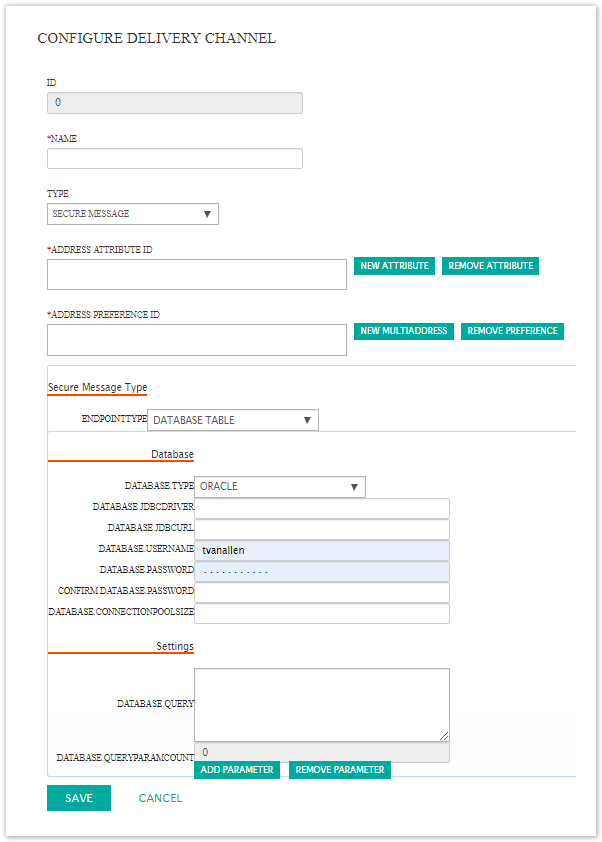
Task: Open the Database Type dropdown showing Oracle
Action: tap(279, 487)
